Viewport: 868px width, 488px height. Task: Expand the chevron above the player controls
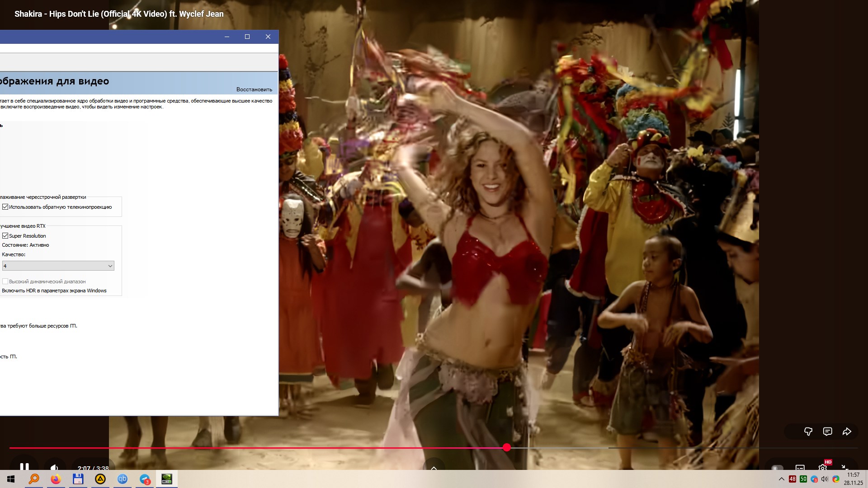coord(434,468)
